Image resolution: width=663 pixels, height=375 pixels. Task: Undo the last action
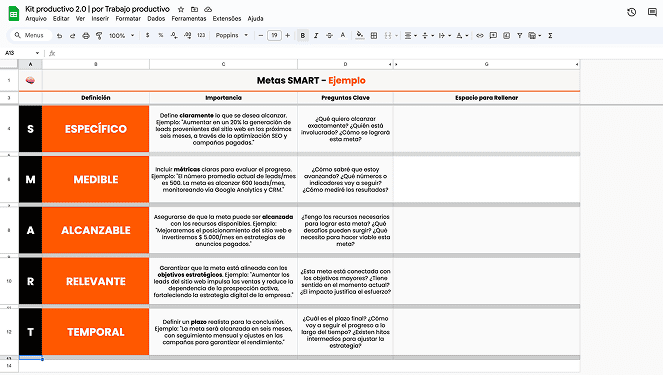(59, 36)
